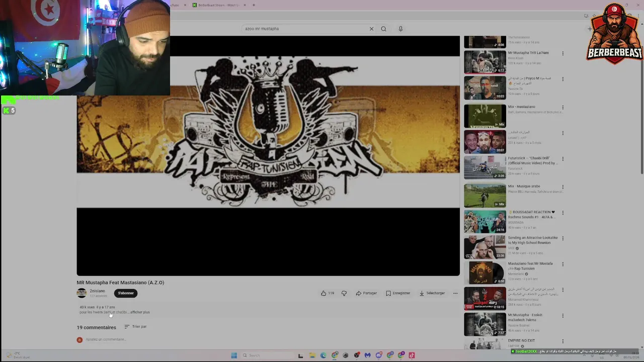Viewport: 644px width, 362px height.
Task: Open options for BOUSSADAT REACTION video
Action: (562, 213)
